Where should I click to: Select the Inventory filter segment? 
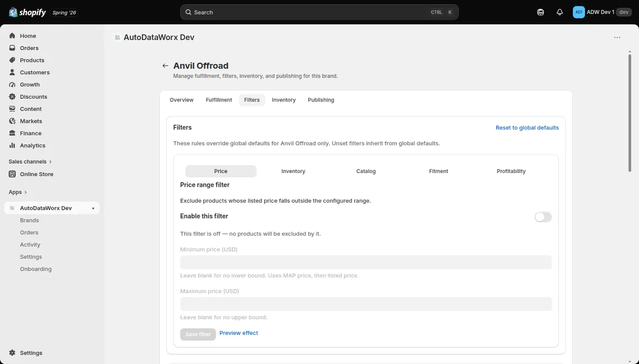(x=294, y=171)
